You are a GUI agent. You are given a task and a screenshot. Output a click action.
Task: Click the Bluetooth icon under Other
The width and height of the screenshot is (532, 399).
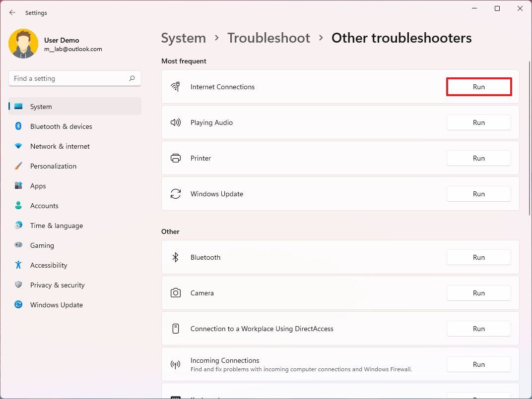coord(175,257)
